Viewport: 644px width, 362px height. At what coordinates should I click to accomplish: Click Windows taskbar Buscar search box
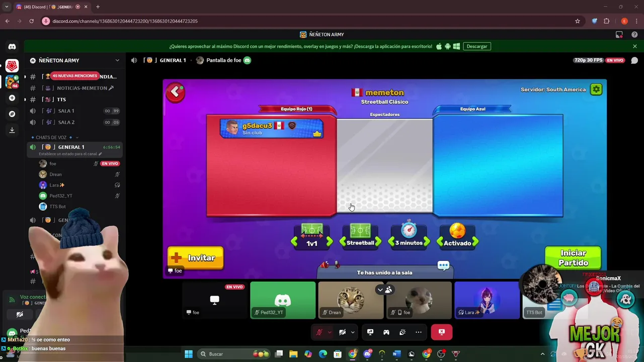pyautogui.click(x=234, y=354)
